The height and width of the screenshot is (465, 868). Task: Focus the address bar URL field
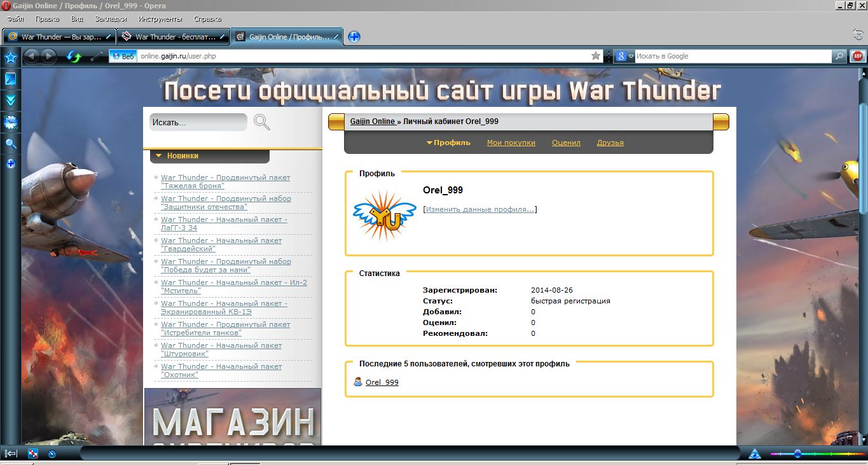(x=362, y=56)
